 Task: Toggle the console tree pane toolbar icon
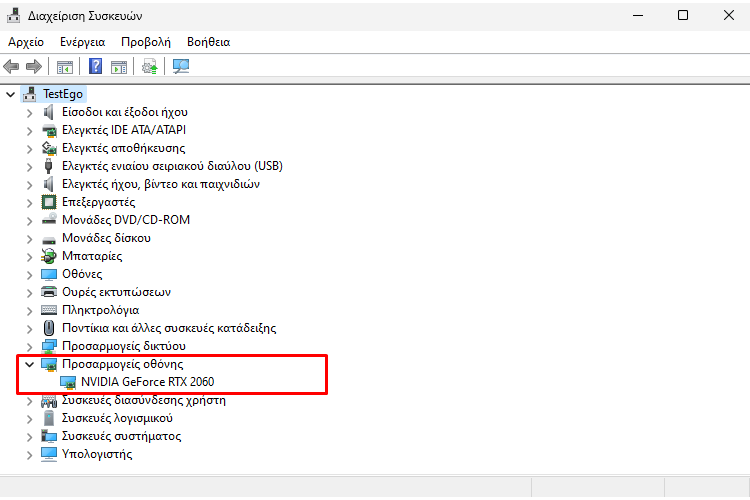(x=65, y=67)
